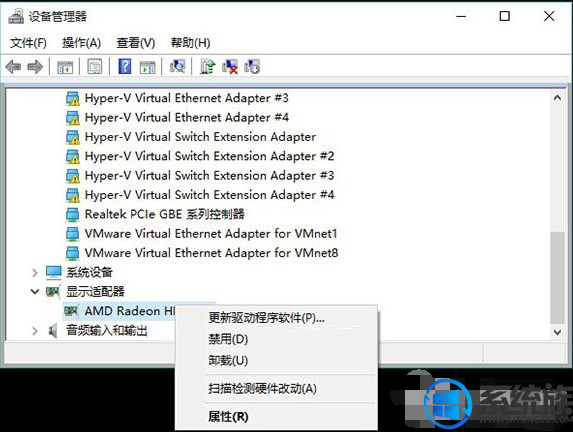Click the scrollbar down arrow
The width and height of the screenshot is (573, 432).
click(557, 332)
